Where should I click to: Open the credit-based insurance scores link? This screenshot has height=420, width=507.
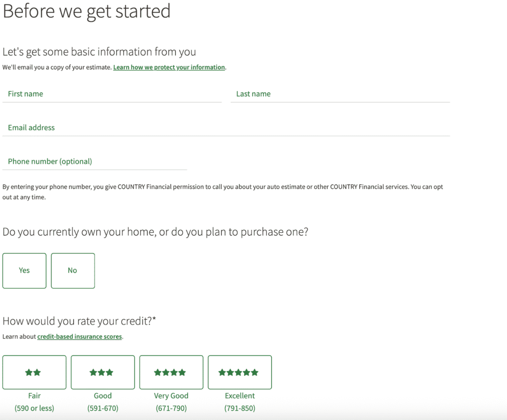(79, 337)
